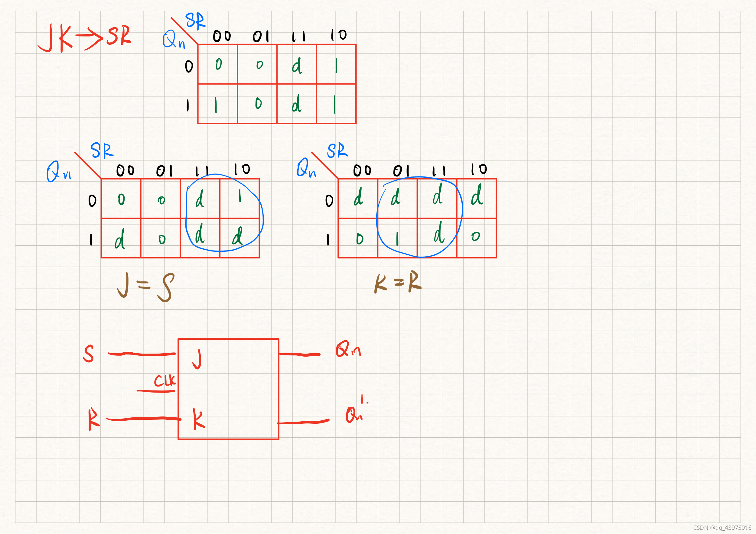Click the bottom-left d in left K-map
The height and width of the screenshot is (534, 756).
click(120, 238)
